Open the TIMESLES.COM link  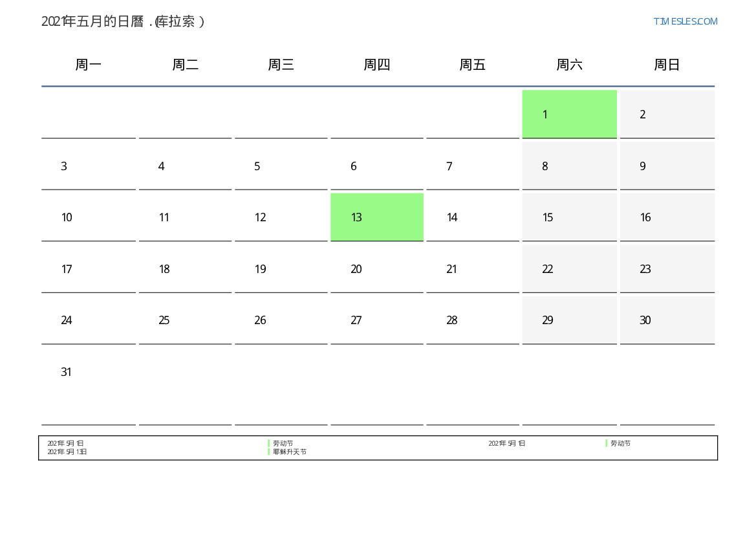(x=685, y=21)
